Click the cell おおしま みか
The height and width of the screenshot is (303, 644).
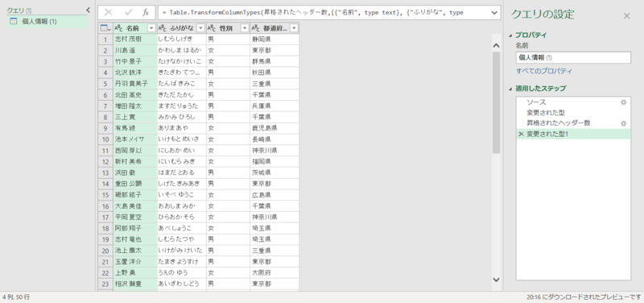click(x=182, y=206)
